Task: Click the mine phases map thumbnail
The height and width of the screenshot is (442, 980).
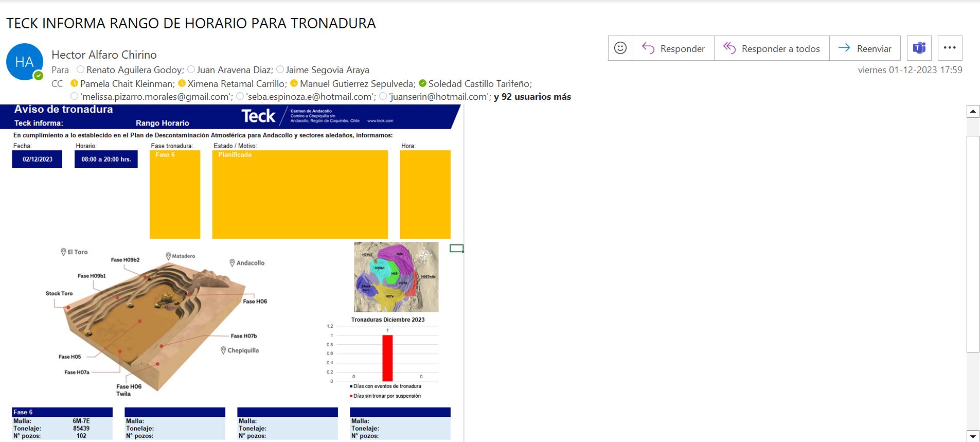Action: (x=396, y=277)
